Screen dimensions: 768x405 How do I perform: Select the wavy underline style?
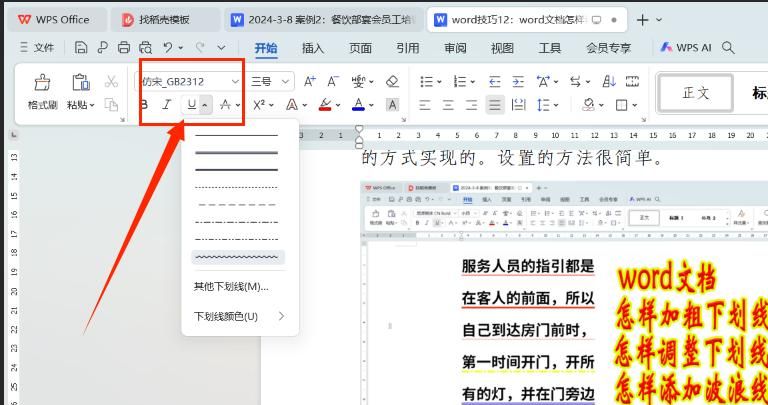pyautogui.click(x=238, y=257)
